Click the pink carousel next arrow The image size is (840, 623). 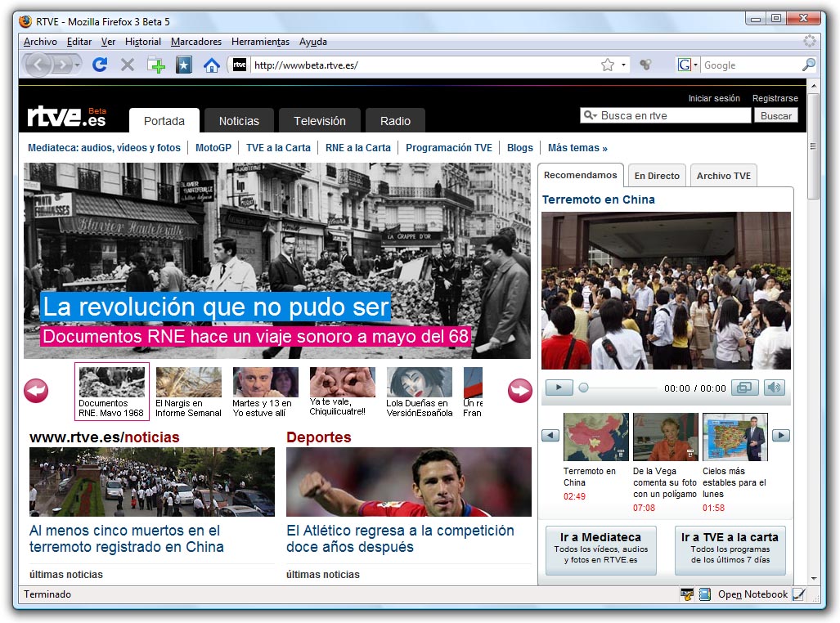click(x=519, y=391)
